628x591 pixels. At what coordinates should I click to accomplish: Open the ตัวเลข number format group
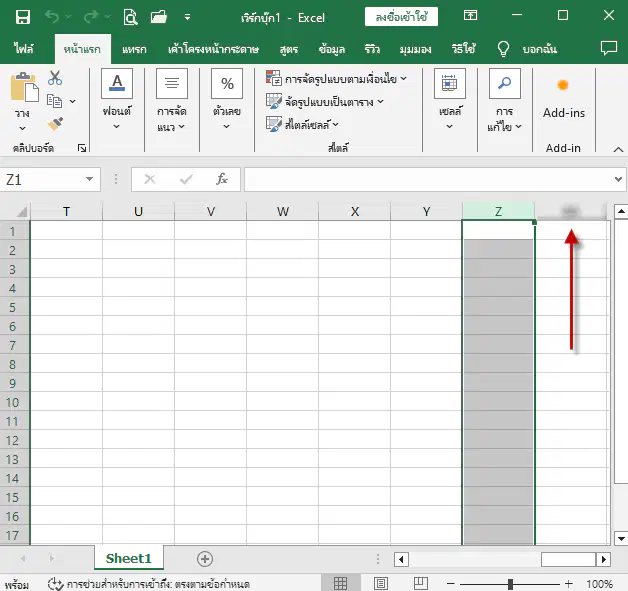pyautogui.click(x=227, y=100)
